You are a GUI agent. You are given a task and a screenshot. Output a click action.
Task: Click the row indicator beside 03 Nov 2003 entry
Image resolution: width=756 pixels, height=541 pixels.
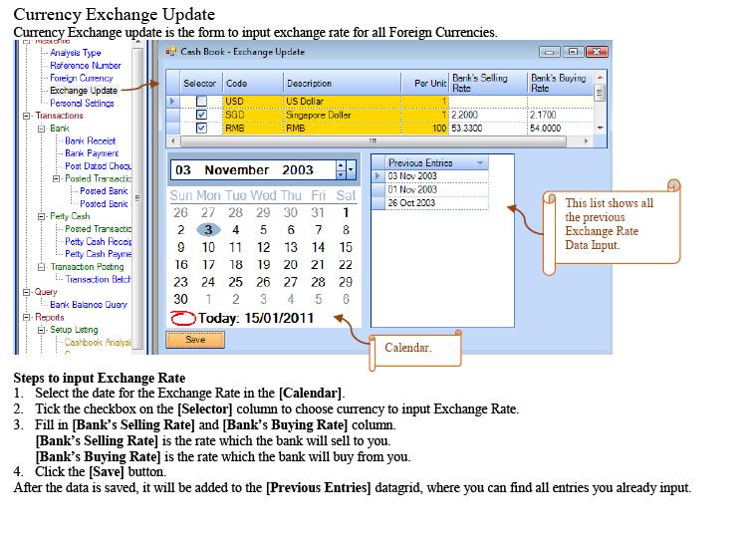pos(378,176)
